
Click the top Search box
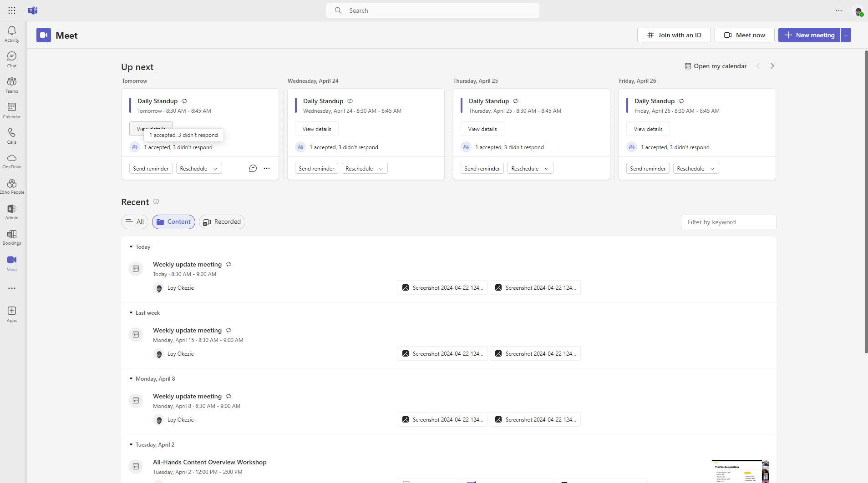point(433,10)
